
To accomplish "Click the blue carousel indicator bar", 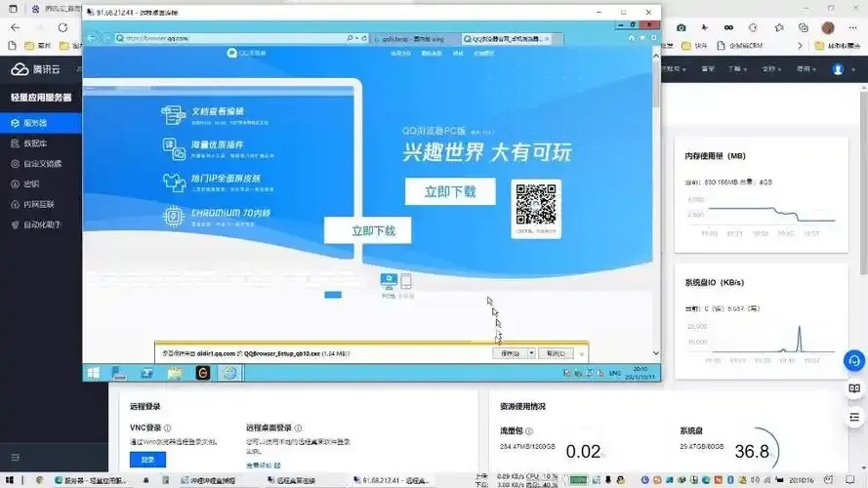I will 333,295.
